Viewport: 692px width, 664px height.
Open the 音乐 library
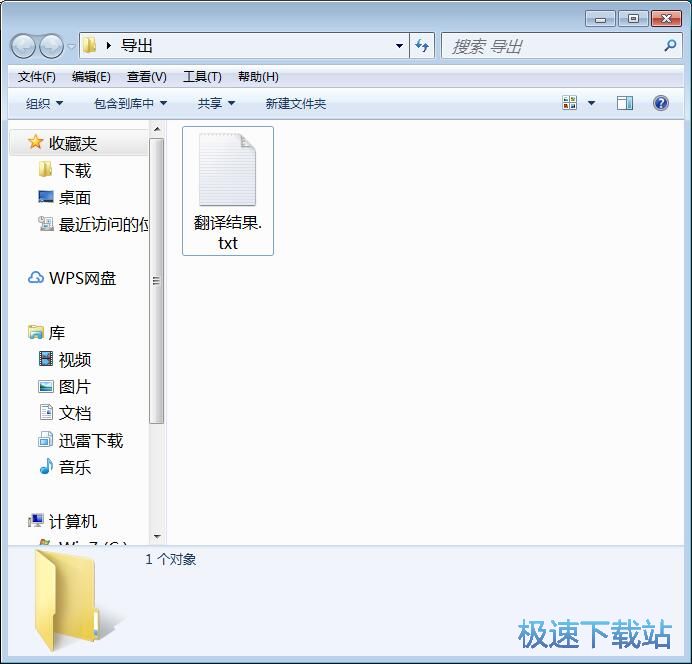coord(75,467)
